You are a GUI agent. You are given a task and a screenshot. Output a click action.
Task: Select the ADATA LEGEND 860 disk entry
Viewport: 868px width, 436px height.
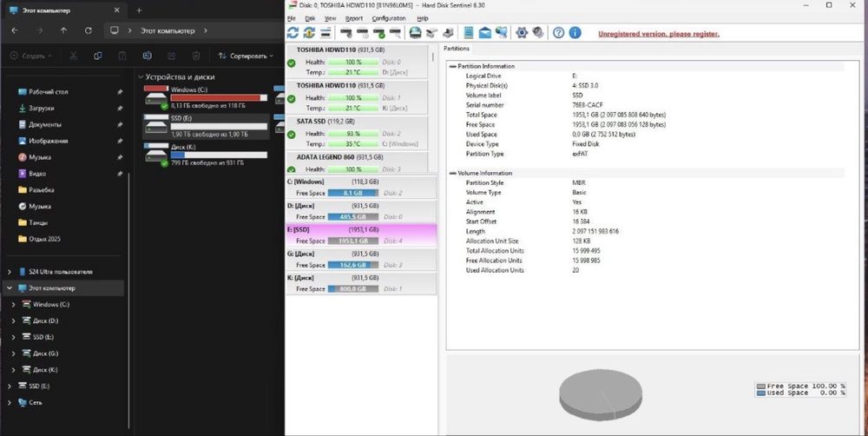357,162
